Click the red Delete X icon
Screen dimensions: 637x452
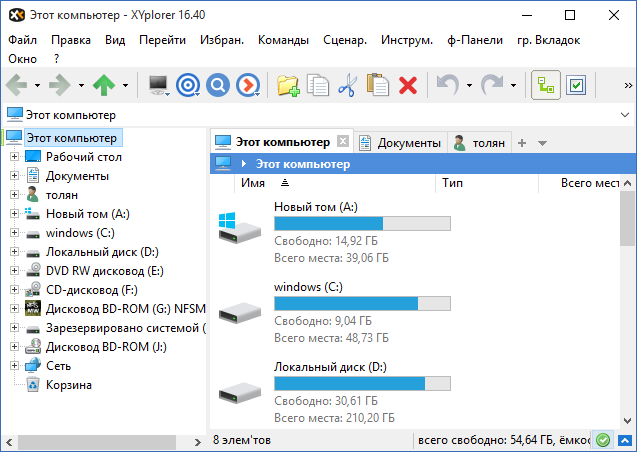(x=408, y=85)
